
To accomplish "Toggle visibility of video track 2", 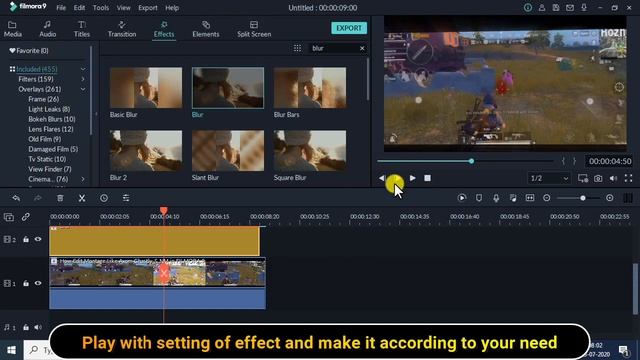I will tap(38, 239).
